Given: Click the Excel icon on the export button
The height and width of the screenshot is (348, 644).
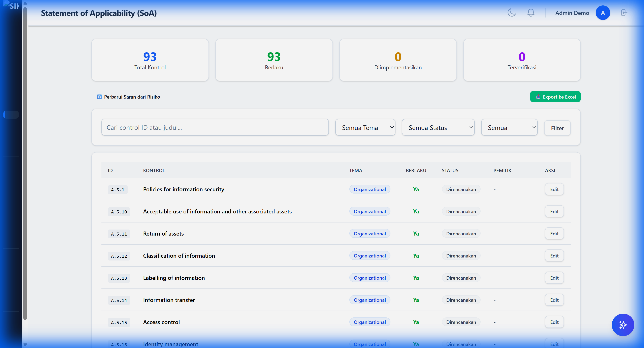Looking at the screenshot, I should 538,97.
